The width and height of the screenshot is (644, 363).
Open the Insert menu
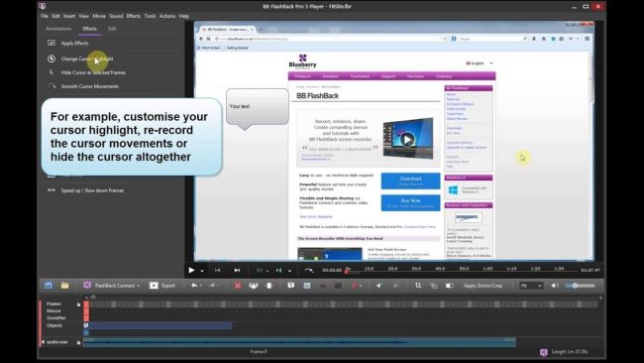click(69, 16)
